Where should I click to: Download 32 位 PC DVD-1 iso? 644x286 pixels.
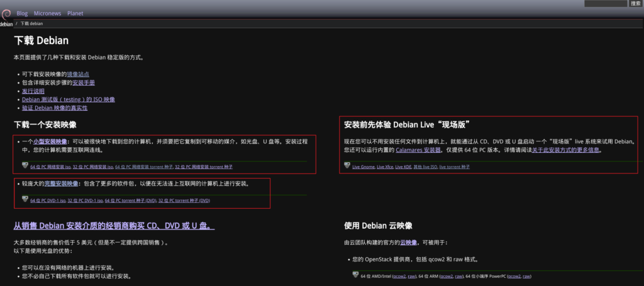85,201
